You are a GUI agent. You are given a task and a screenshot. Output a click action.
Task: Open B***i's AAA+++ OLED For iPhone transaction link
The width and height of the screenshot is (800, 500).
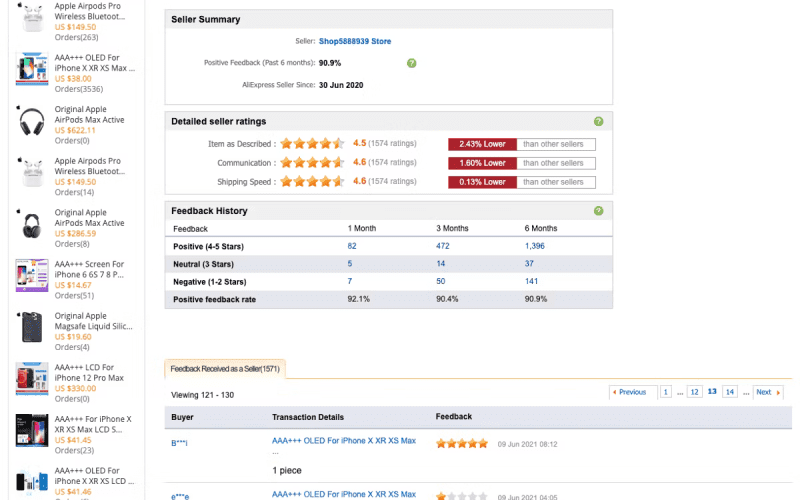click(x=344, y=441)
